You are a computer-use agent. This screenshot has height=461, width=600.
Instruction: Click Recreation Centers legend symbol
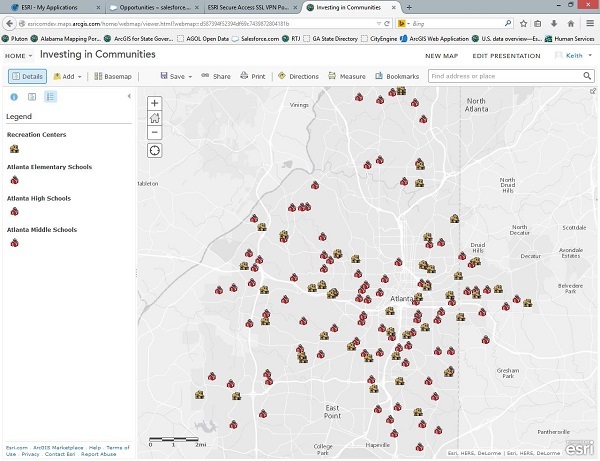pos(14,149)
